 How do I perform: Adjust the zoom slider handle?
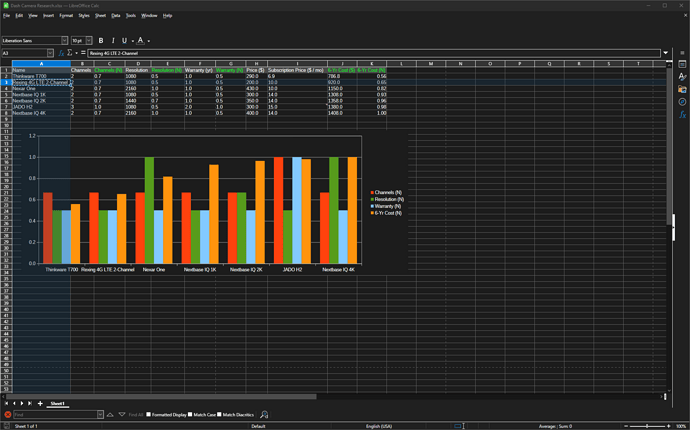tap(647, 426)
